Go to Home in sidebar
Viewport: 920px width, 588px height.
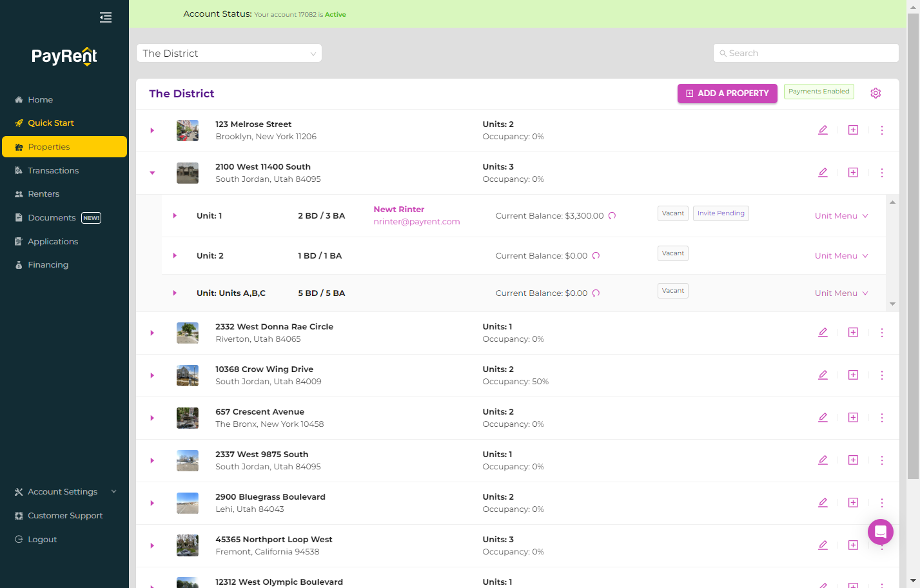tap(64, 99)
